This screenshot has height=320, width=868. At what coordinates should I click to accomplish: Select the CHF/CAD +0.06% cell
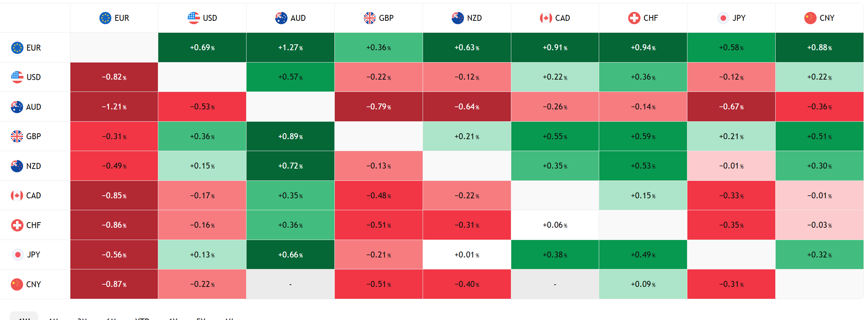[x=555, y=225]
